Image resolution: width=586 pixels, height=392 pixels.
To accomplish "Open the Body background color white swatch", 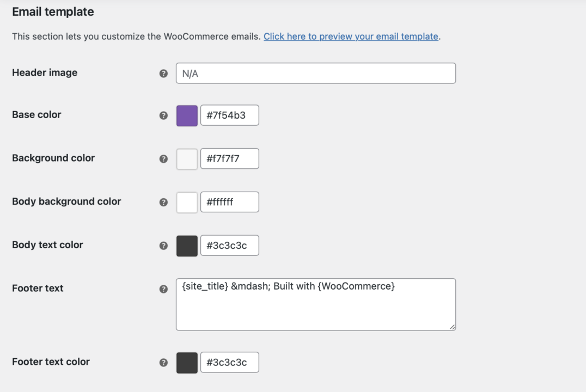I will (187, 202).
